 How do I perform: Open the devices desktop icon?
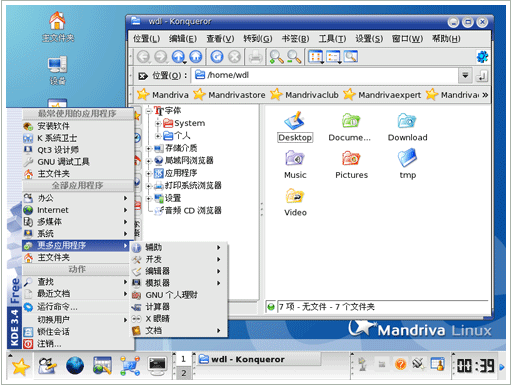pos(58,71)
